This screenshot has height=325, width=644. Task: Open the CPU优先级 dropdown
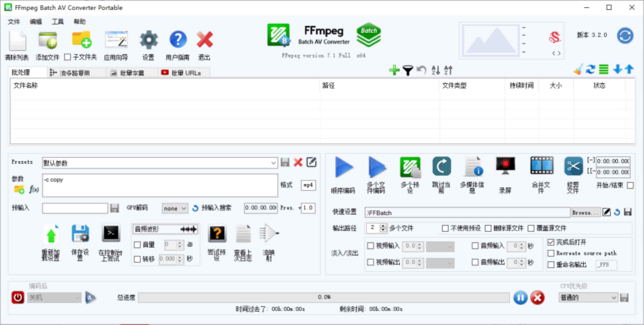coord(588,297)
